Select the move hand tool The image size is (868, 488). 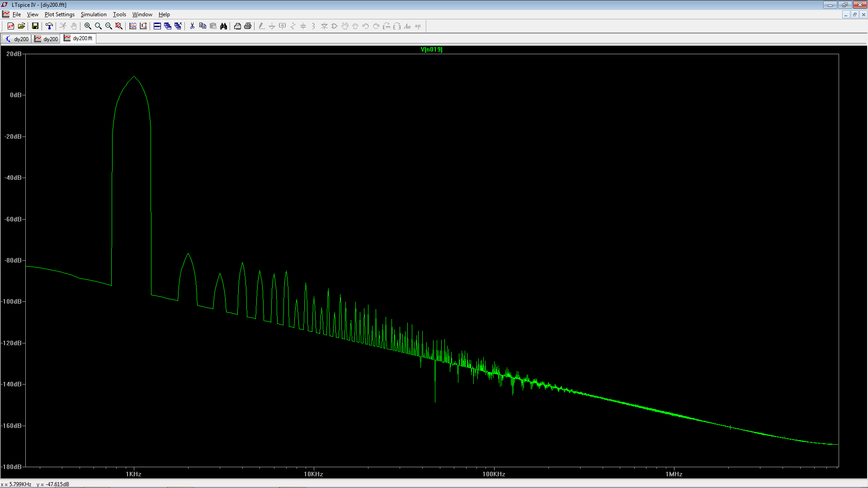(x=345, y=26)
